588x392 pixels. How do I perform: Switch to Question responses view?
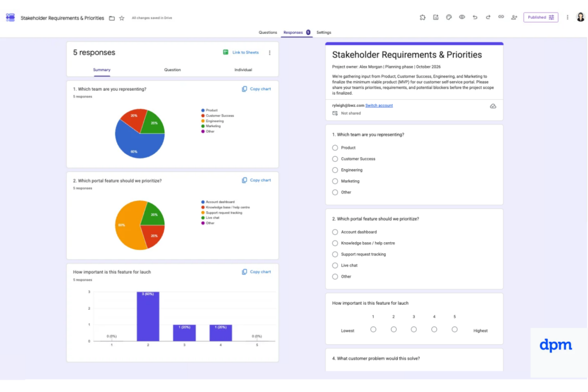[x=172, y=69]
